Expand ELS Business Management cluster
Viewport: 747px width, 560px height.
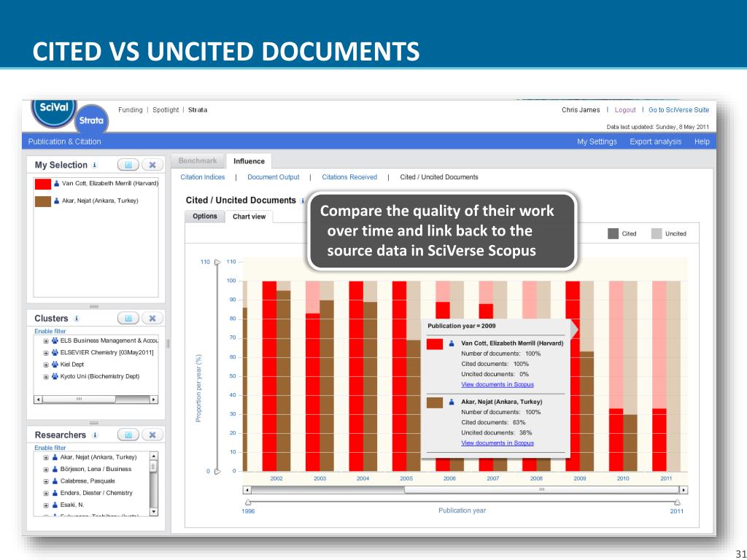[46, 341]
